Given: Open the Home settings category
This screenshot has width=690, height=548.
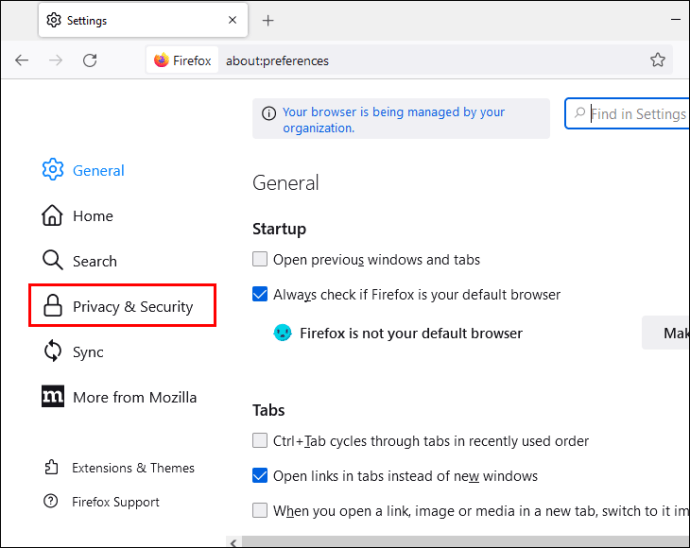Looking at the screenshot, I should click(x=93, y=216).
